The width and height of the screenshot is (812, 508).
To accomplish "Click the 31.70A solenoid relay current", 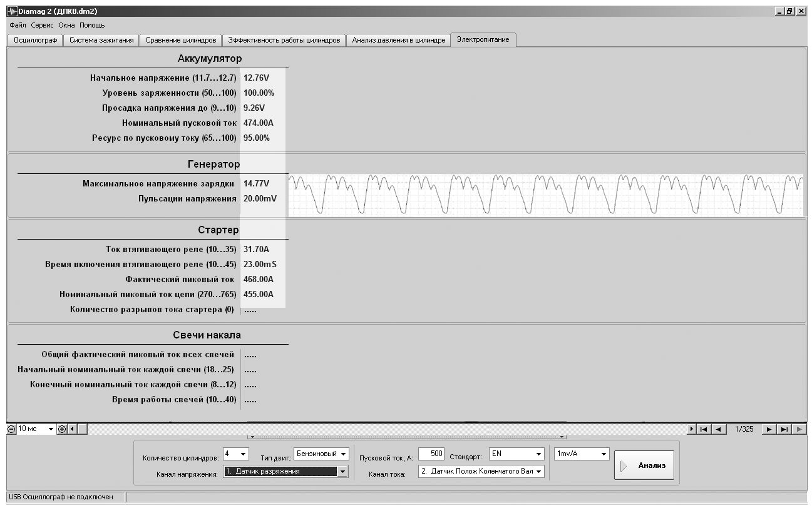I will [256, 250].
